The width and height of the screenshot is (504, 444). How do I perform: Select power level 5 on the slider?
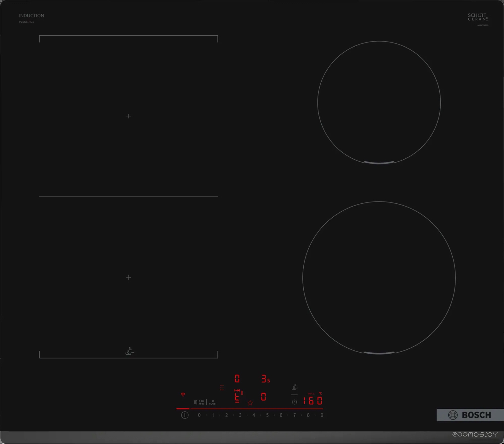click(267, 415)
